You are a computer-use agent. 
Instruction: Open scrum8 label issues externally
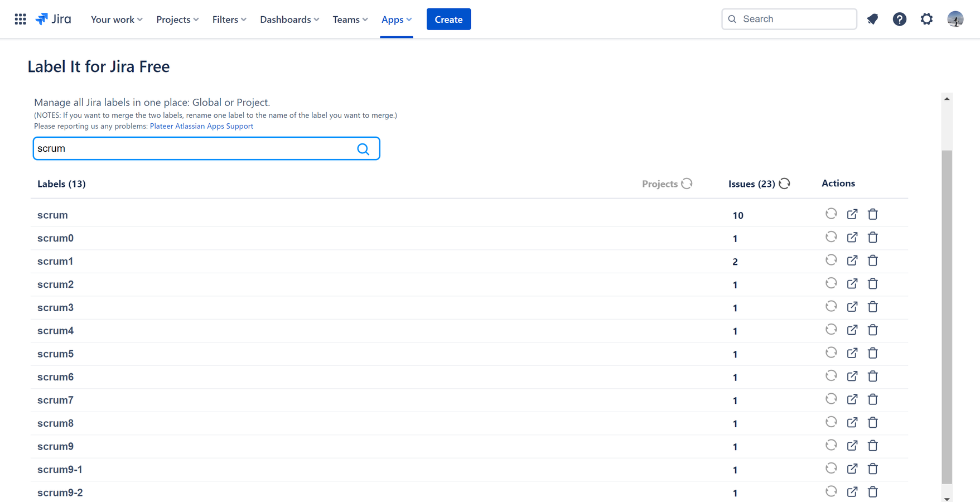[852, 423]
